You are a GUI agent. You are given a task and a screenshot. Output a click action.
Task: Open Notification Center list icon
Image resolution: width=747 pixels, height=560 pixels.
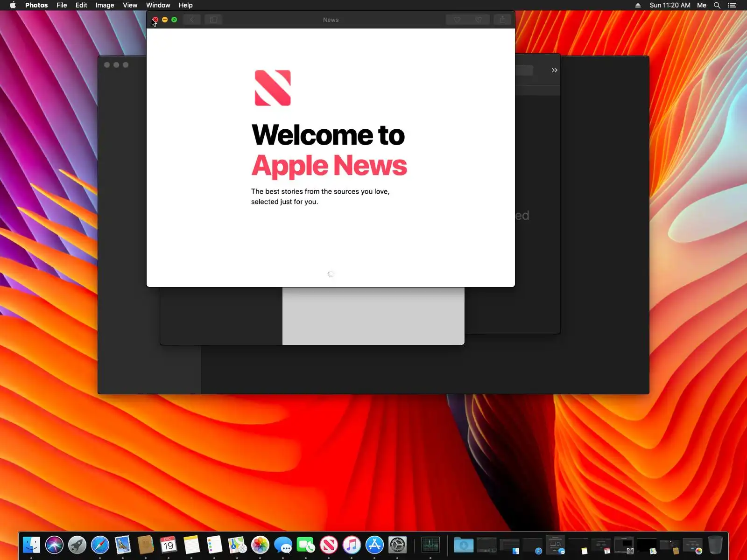pyautogui.click(x=732, y=5)
